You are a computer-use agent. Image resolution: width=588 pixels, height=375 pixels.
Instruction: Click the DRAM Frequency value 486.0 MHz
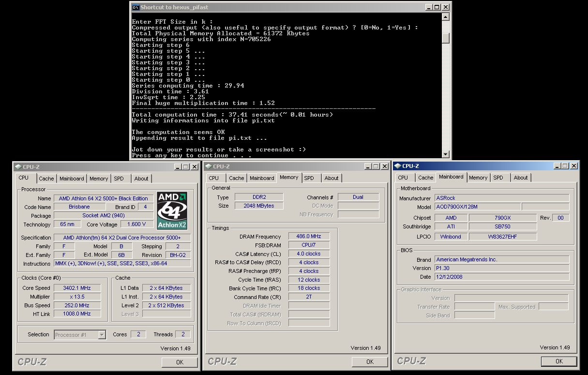click(x=309, y=237)
